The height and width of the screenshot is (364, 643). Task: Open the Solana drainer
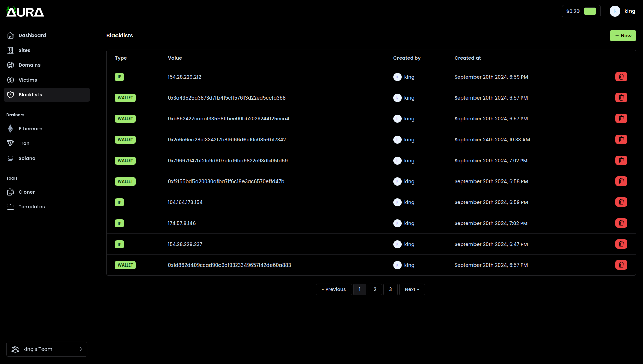tap(27, 158)
